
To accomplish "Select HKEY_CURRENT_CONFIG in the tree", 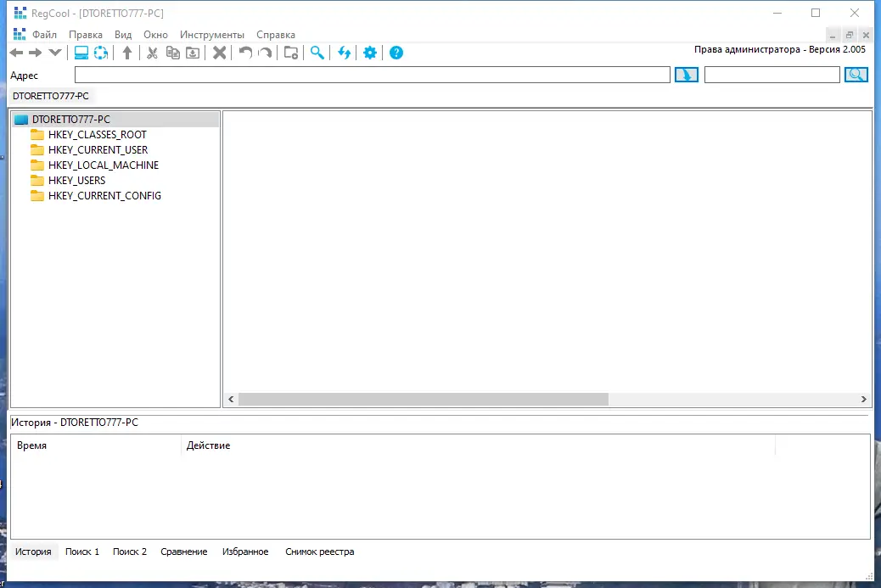I will [x=104, y=195].
